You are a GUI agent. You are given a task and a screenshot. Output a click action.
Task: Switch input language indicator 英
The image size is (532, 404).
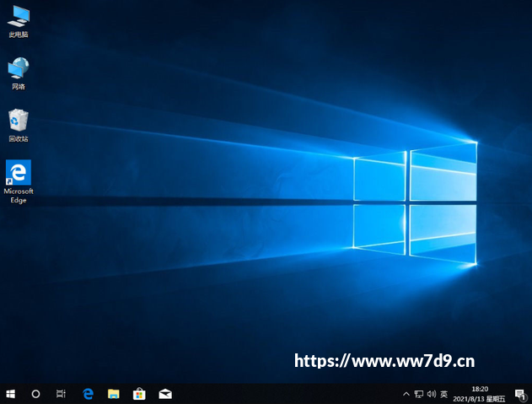coord(443,394)
